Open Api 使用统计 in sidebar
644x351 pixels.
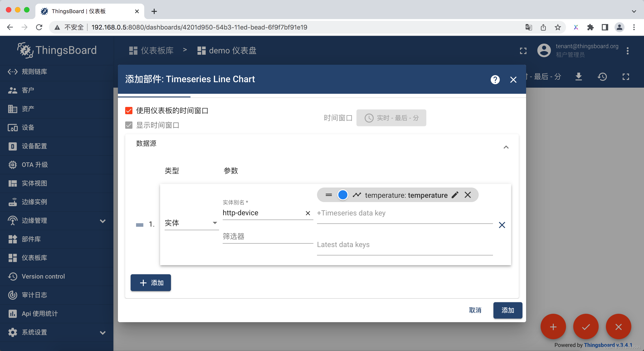(x=56, y=314)
